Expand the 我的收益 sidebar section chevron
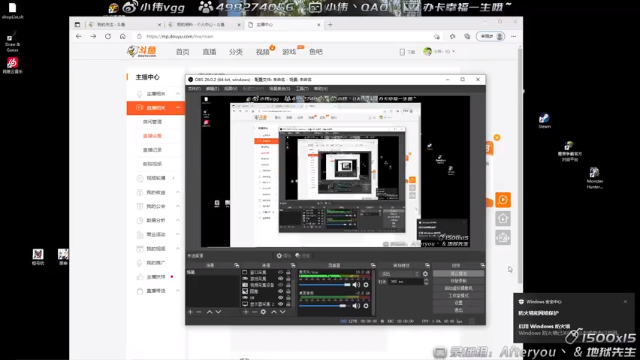Image resolution: width=640 pixels, height=360 pixels. [x=178, y=192]
